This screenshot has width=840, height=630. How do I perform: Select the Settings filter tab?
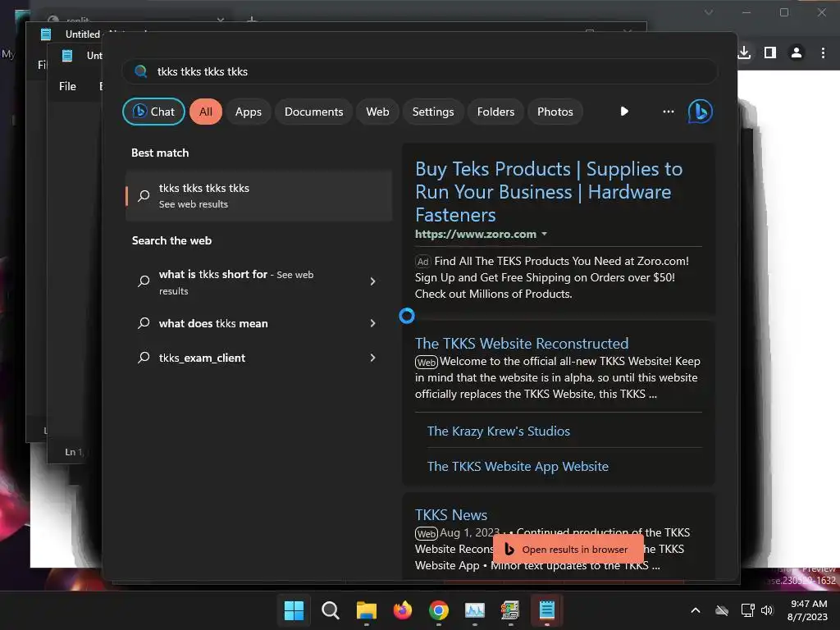(x=433, y=112)
